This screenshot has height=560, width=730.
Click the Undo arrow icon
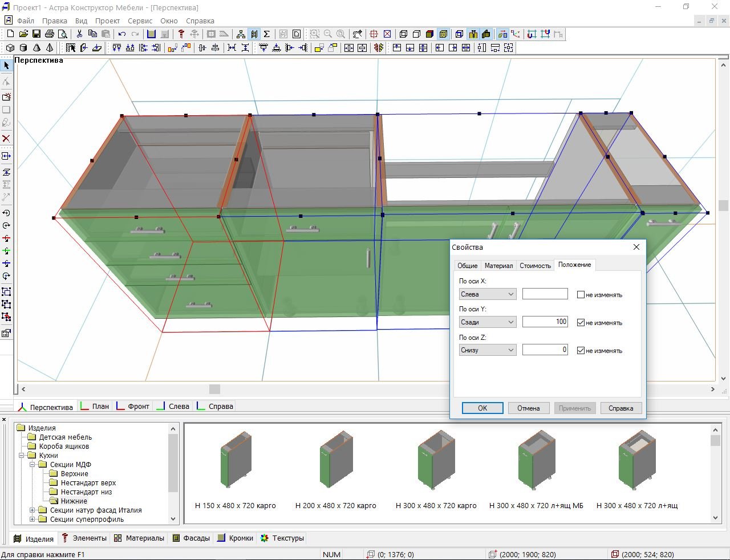click(121, 34)
